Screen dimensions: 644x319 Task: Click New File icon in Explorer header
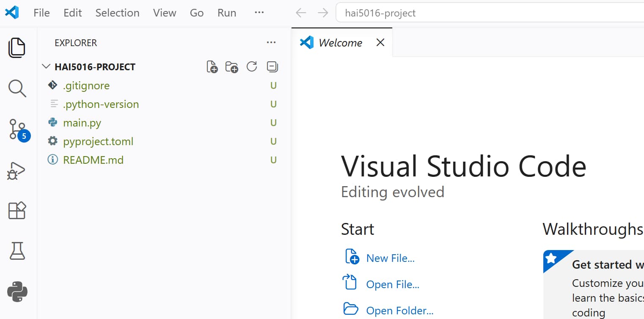(x=212, y=67)
